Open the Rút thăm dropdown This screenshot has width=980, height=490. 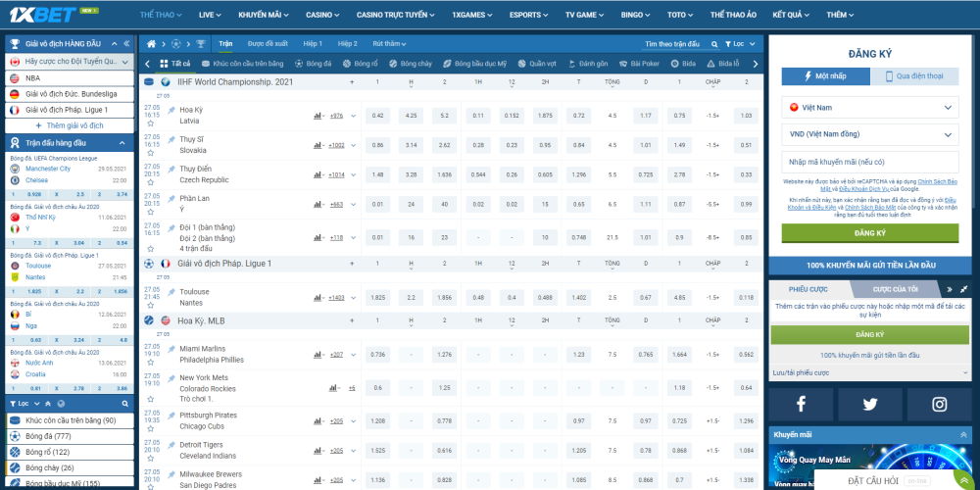coord(389,44)
